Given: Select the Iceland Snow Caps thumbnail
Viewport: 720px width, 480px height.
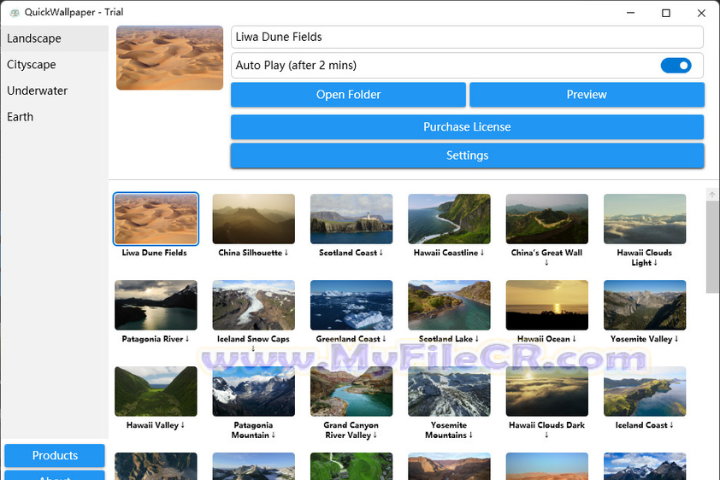Looking at the screenshot, I should pos(253,305).
